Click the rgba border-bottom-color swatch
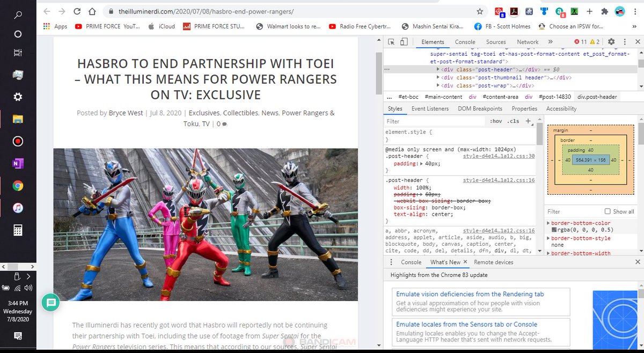Screen dimensions: 644x353 point(554,230)
